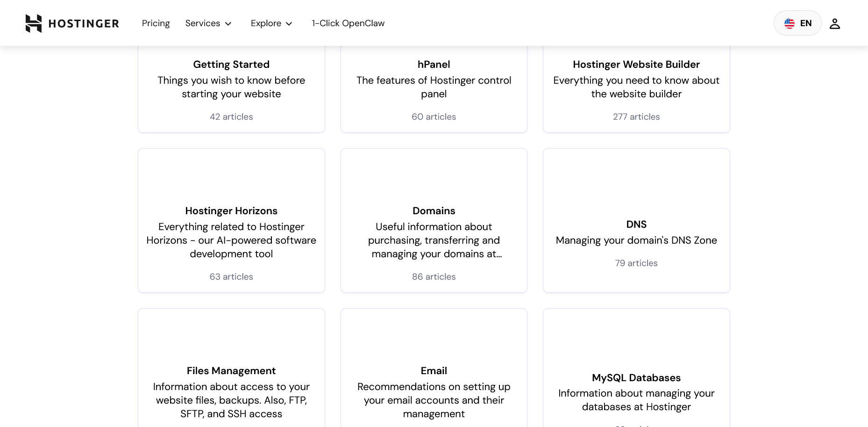
Task: Open the MySQL Databases category
Action: (x=636, y=378)
